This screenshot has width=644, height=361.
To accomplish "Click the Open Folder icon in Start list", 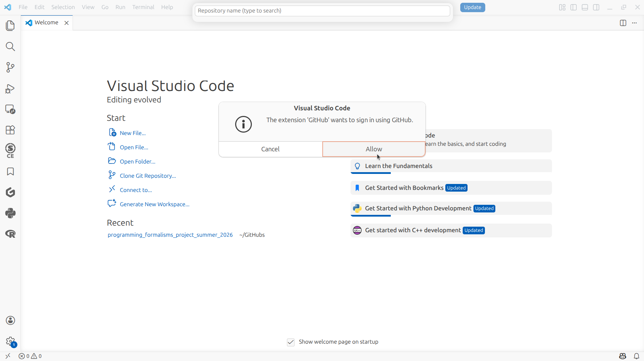I will [112, 161].
